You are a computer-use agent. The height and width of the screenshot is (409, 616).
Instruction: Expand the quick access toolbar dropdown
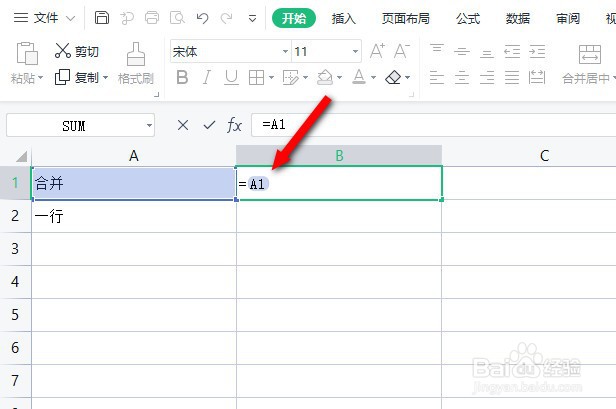(x=253, y=18)
